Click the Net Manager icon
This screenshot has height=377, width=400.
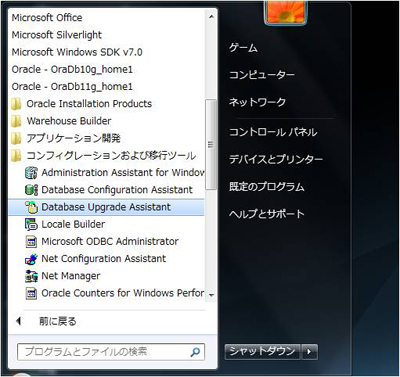click(31, 276)
